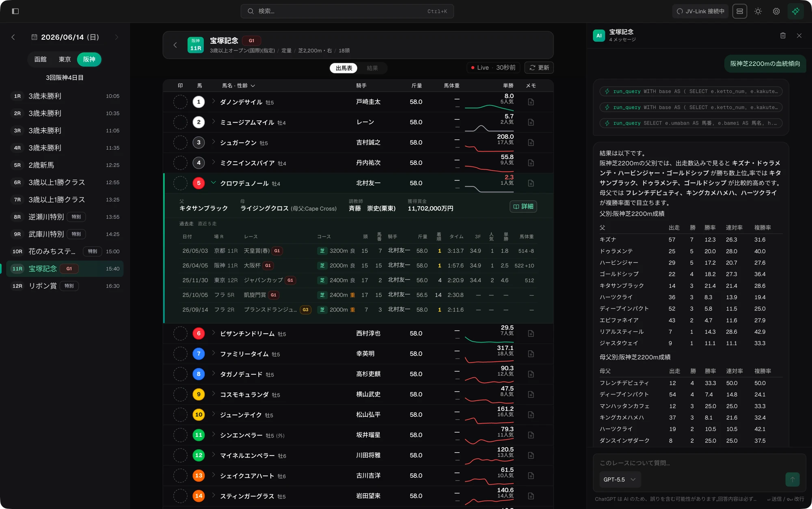Set mark circle for シュガークン

click(x=180, y=142)
